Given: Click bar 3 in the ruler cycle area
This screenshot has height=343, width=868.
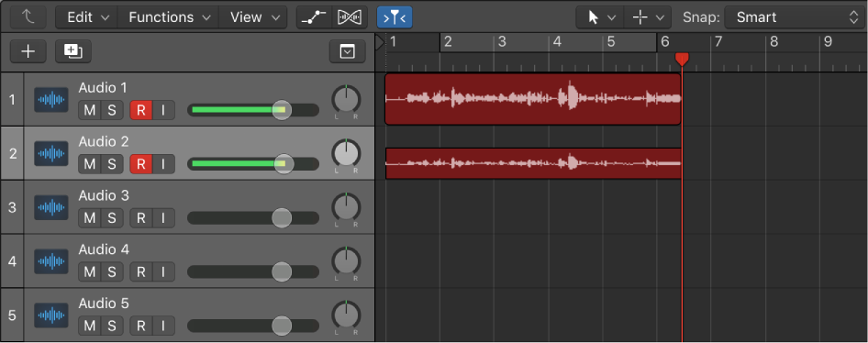Looking at the screenshot, I should coord(502,41).
